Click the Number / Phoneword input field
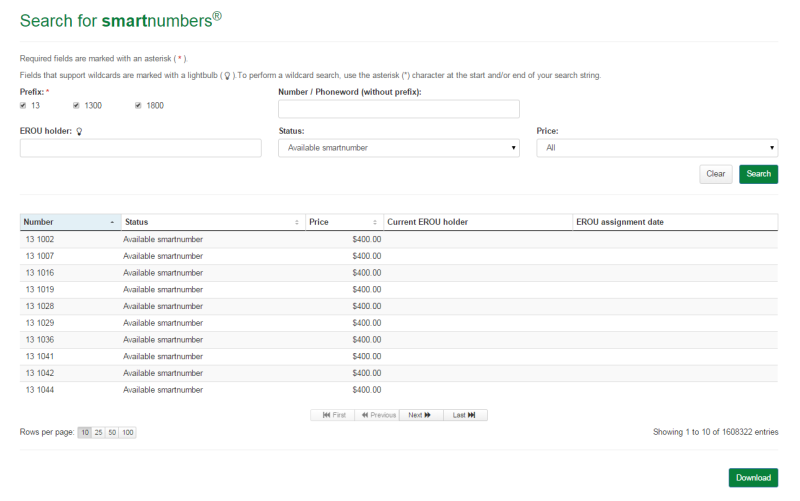 click(398, 109)
